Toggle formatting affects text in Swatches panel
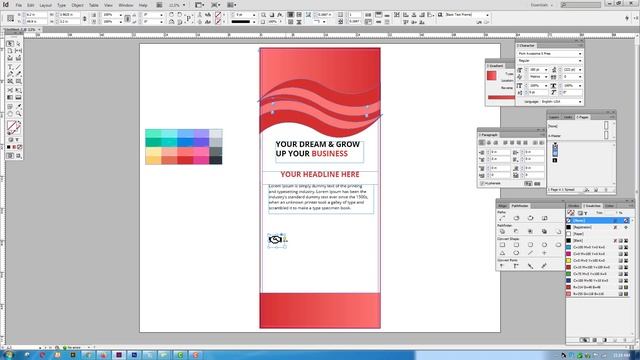The image size is (640, 360). pos(586,213)
